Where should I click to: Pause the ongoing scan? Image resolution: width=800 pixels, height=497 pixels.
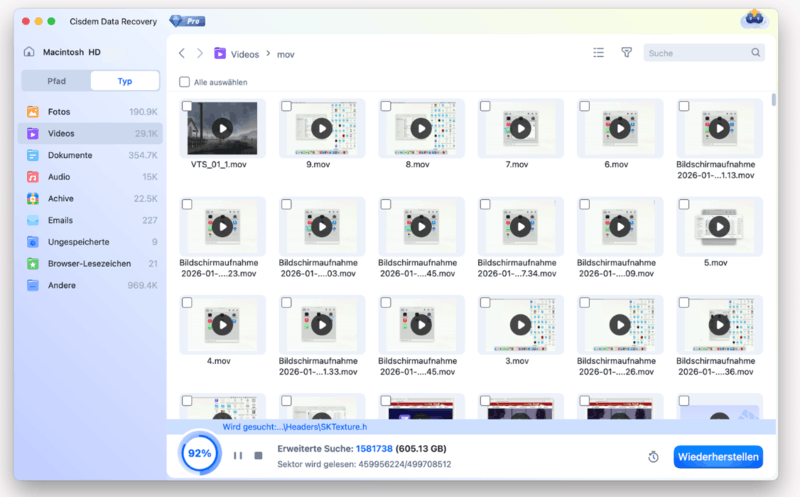238,456
